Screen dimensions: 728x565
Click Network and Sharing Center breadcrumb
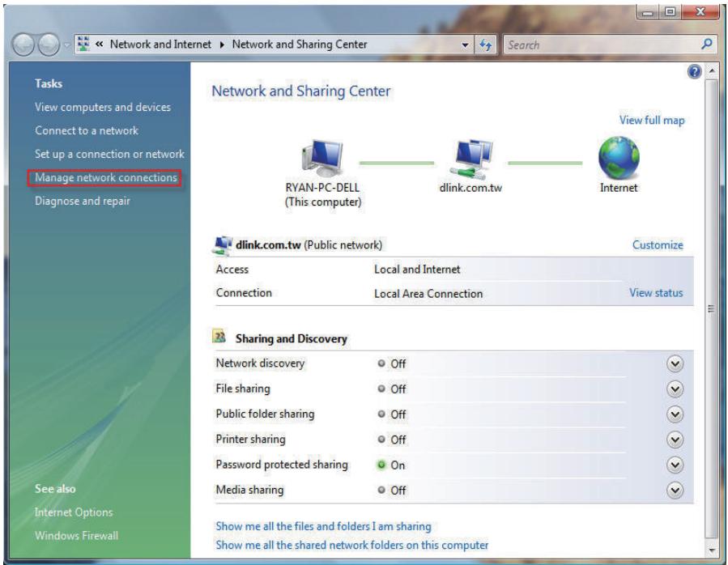pyautogui.click(x=300, y=44)
